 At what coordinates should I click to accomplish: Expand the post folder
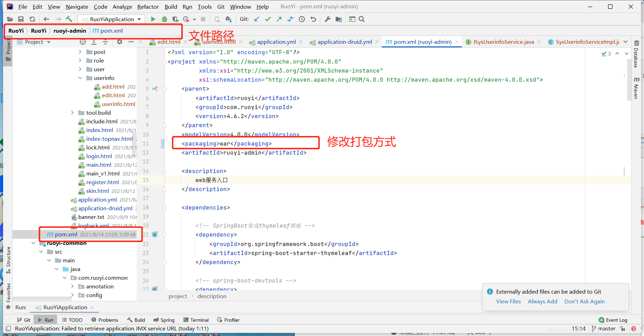point(80,52)
